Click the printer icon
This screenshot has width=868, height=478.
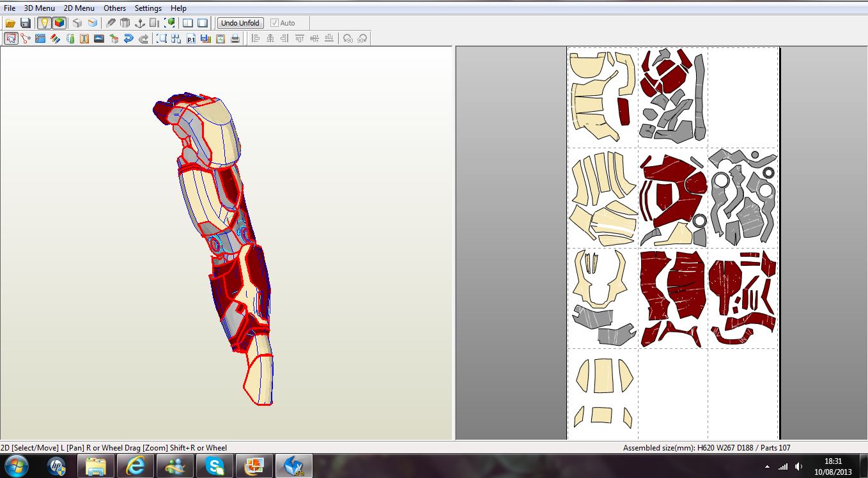[235, 38]
